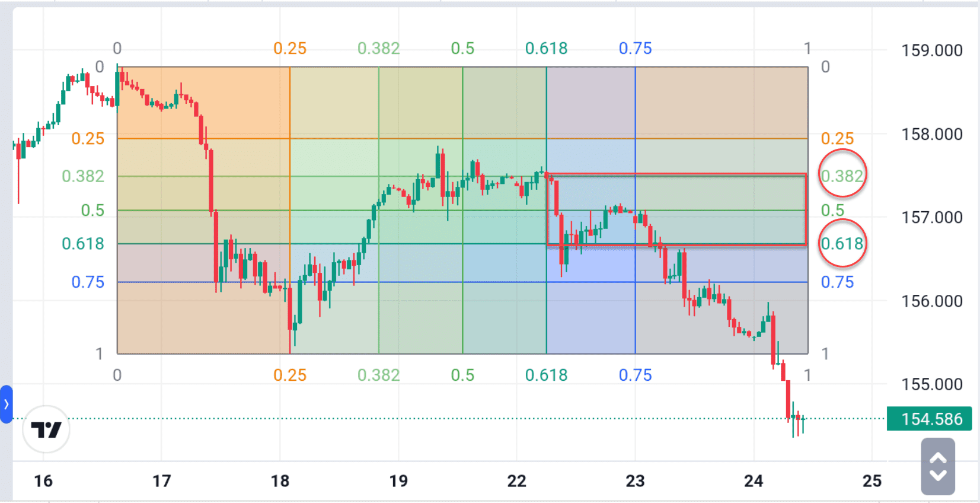
Task: Click date label 16 on time axis
Action: coord(43,480)
